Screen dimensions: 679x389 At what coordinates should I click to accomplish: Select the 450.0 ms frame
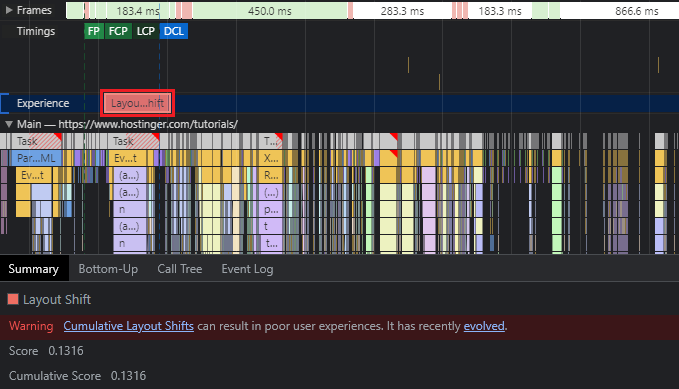[270, 11]
